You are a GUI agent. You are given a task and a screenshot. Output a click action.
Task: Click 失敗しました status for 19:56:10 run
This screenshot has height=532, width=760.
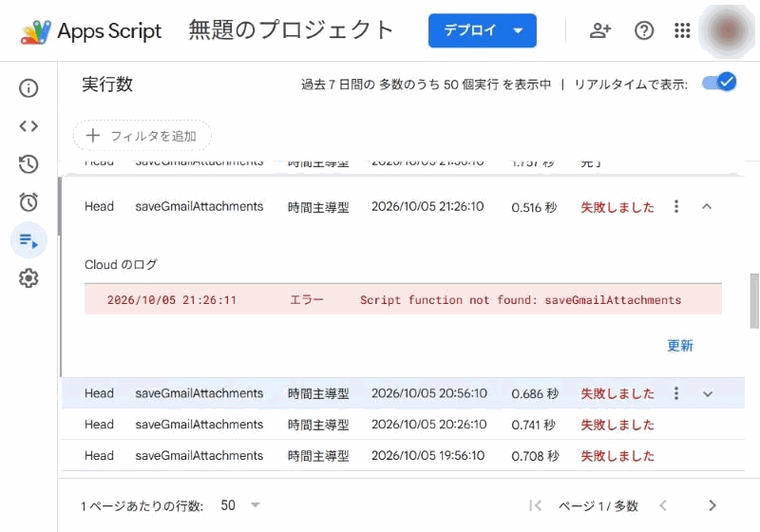617,456
